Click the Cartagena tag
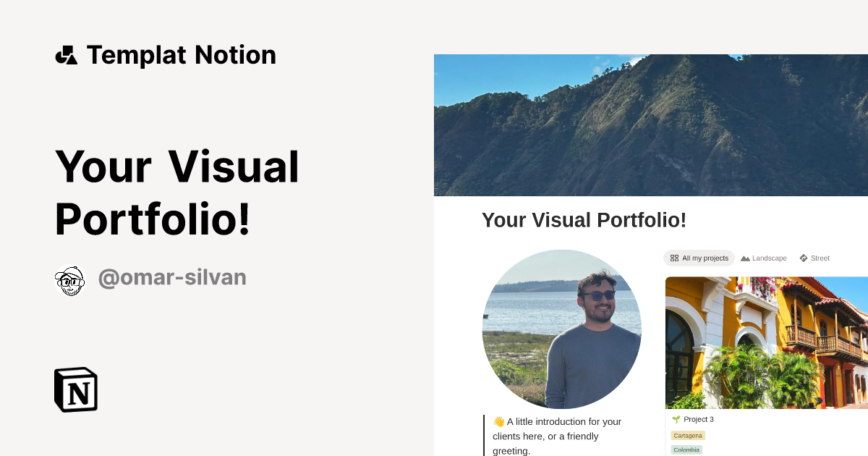The height and width of the screenshot is (456, 868). pyautogui.click(x=688, y=436)
